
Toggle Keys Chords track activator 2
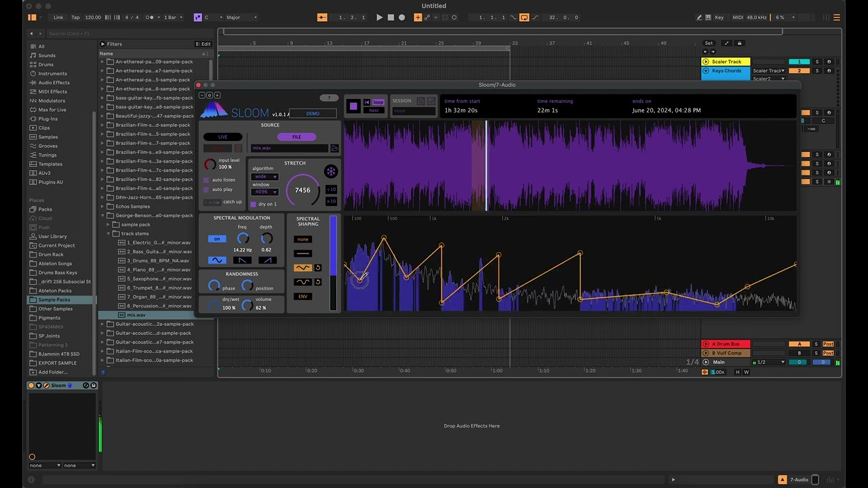(800, 70)
